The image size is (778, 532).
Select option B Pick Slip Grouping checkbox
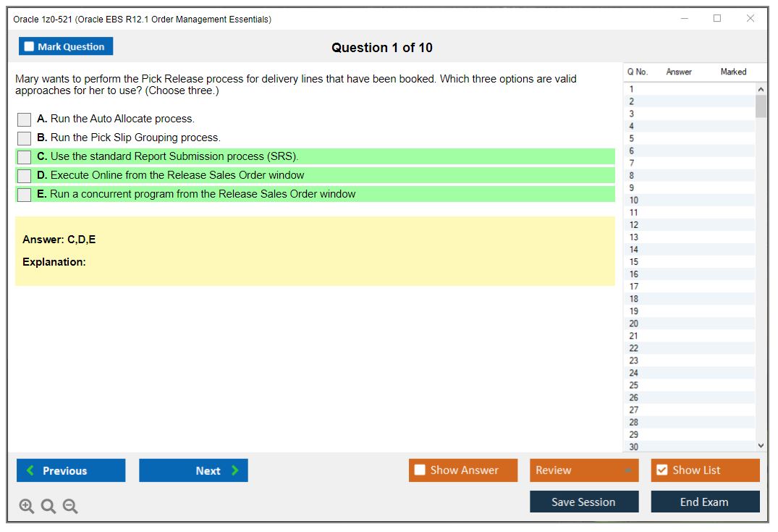pyautogui.click(x=24, y=138)
